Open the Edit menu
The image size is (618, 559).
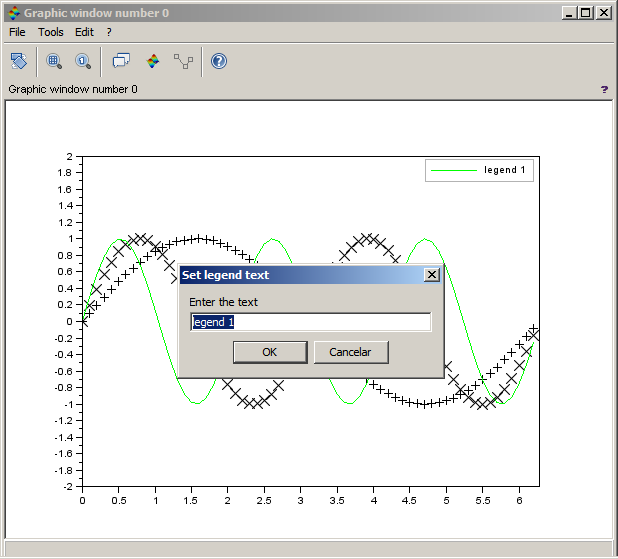[x=84, y=32]
